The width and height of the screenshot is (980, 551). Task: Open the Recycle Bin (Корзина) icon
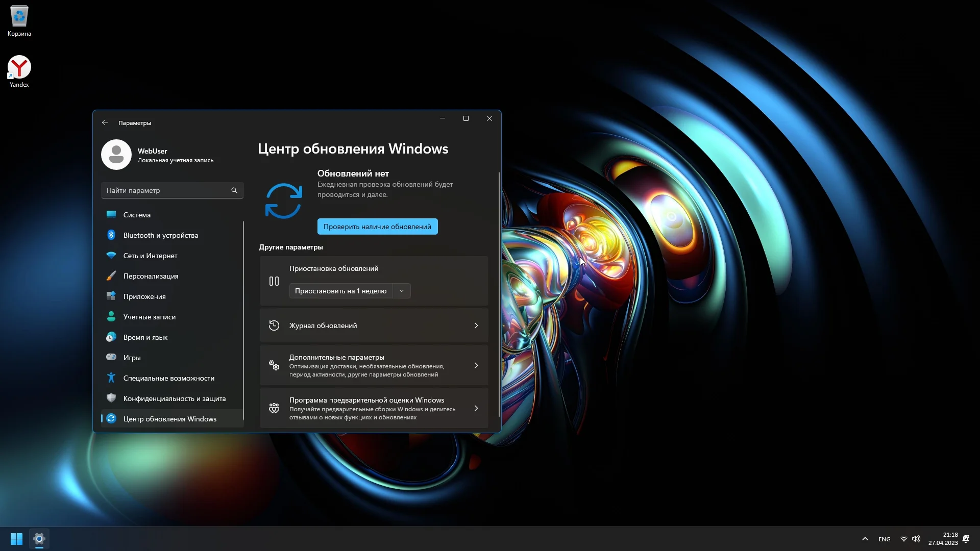(19, 16)
